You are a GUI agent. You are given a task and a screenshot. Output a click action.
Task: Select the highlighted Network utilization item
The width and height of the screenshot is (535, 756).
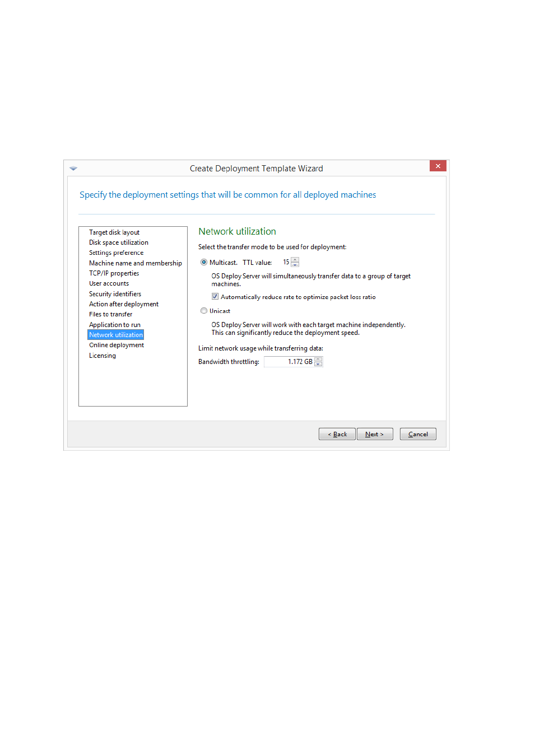(x=116, y=335)
